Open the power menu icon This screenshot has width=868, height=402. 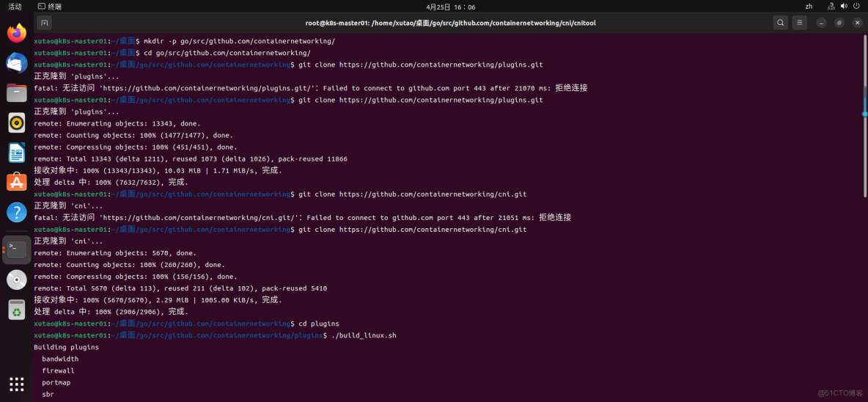(856, 7)
